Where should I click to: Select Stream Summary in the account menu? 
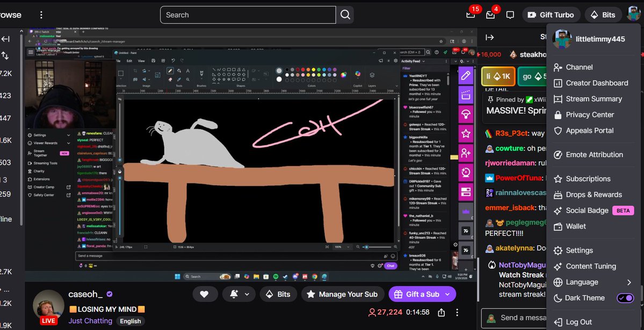point(594,99)
